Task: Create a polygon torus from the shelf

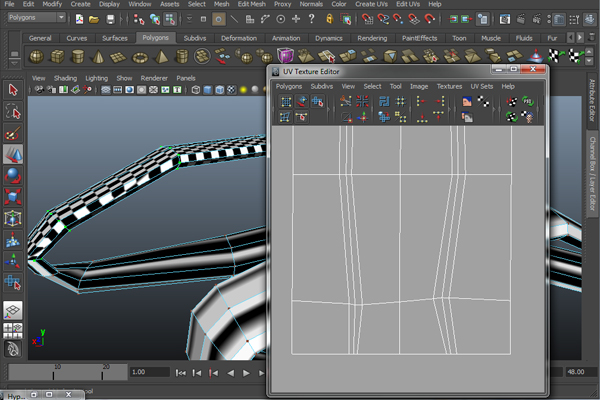Action: [140, 58]
